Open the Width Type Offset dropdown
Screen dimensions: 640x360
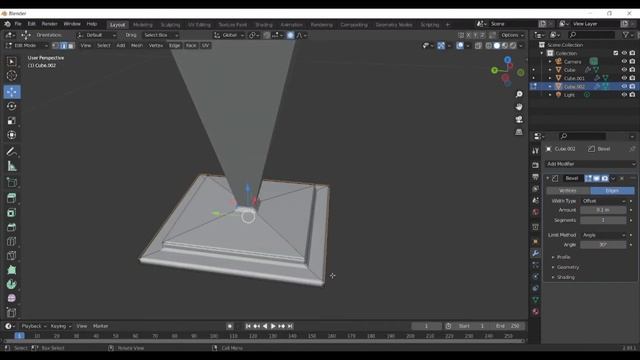coord(603,201)
